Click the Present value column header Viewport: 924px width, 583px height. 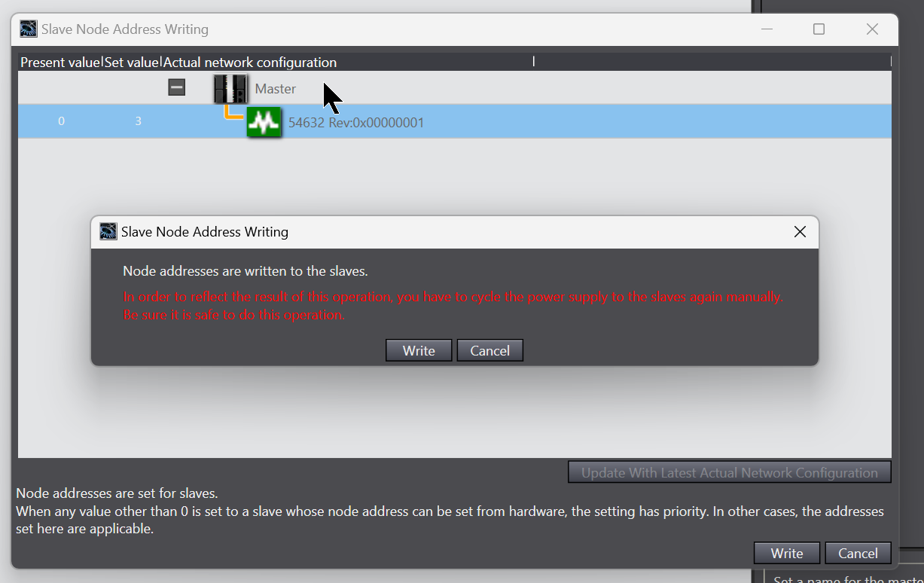60,63
